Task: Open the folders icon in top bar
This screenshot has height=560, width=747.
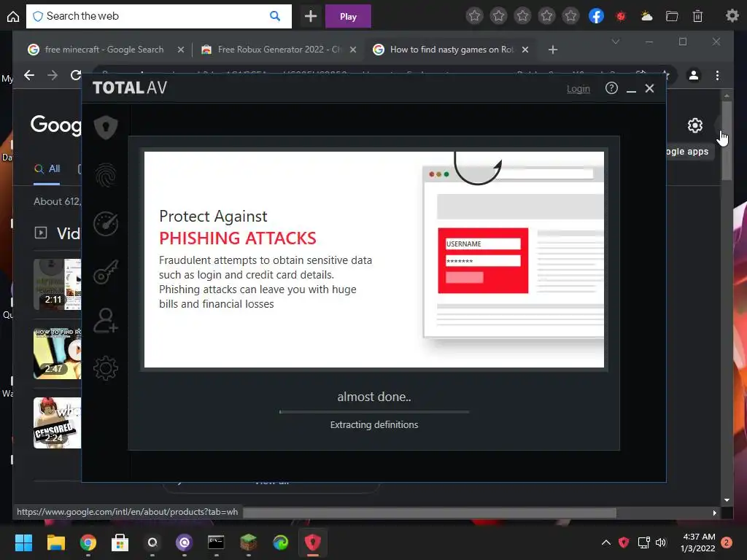Action: (x=672, y=16)
